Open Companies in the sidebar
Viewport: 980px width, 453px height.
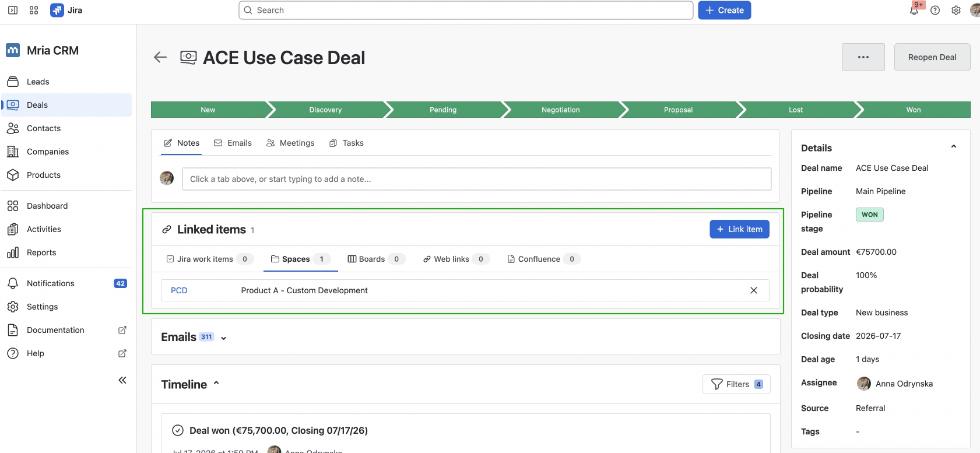[66, 152]
